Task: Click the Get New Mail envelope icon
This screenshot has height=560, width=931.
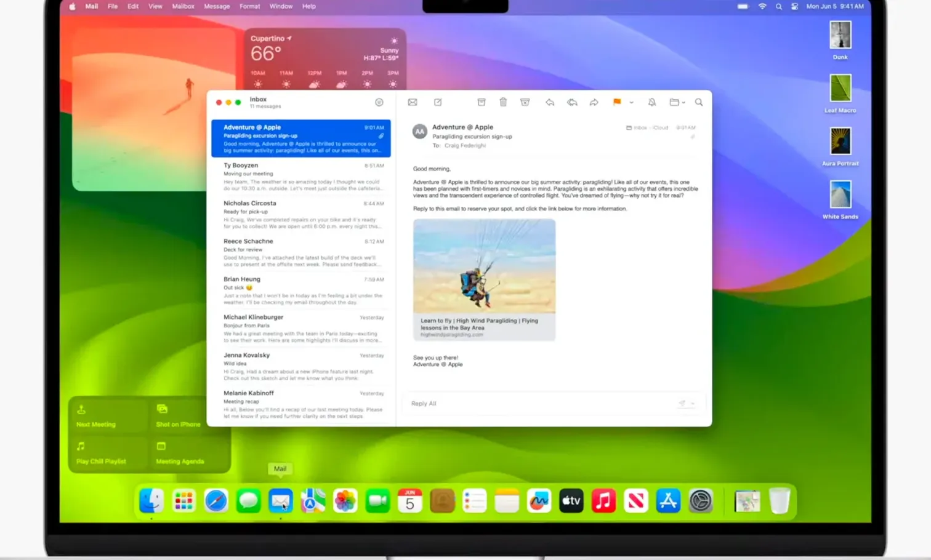Action: click(413, 102)
